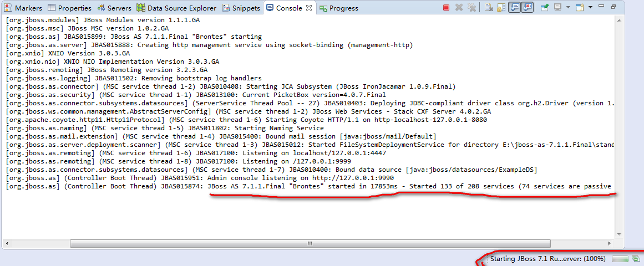Viewport: 644px width, 266px height.
Task: Click the 'XNIO Version 3.0.3.GA' line
Action: click(68, 53)
